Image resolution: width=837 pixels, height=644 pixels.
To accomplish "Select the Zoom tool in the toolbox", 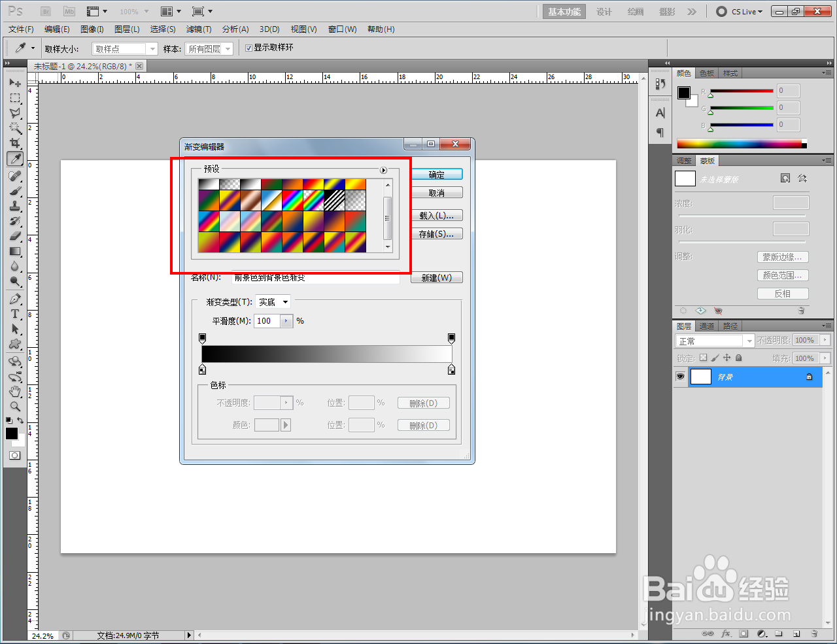I will (15, 406).
